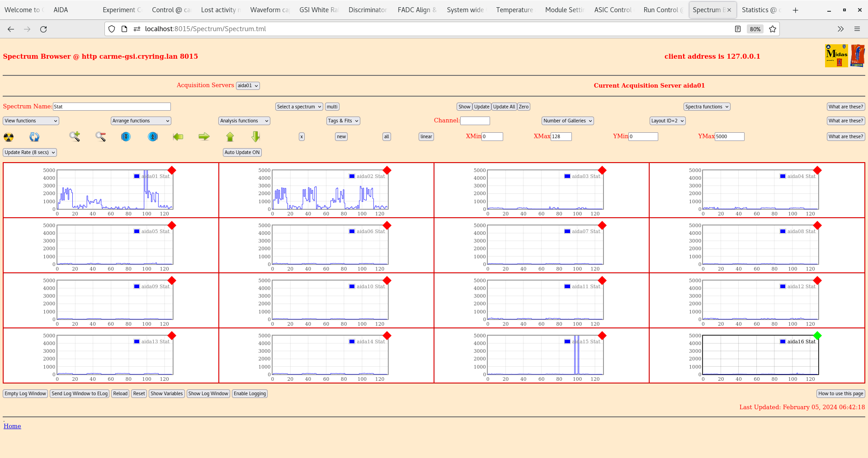Open the Home link
Viewport: 868px width, 458px height.
12,426
